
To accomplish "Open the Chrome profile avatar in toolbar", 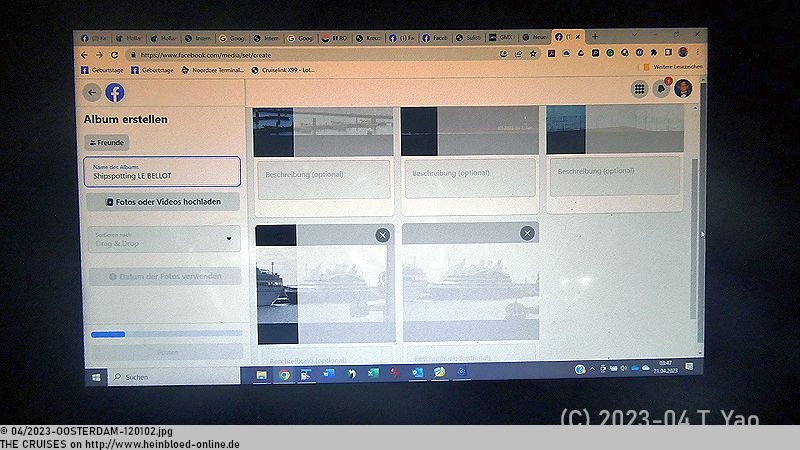I will coord(683,52).
